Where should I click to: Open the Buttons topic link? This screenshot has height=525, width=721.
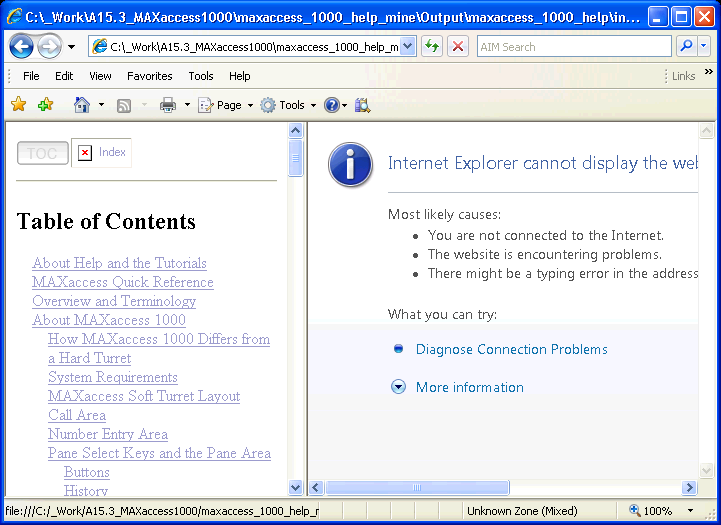click(87, 472)
